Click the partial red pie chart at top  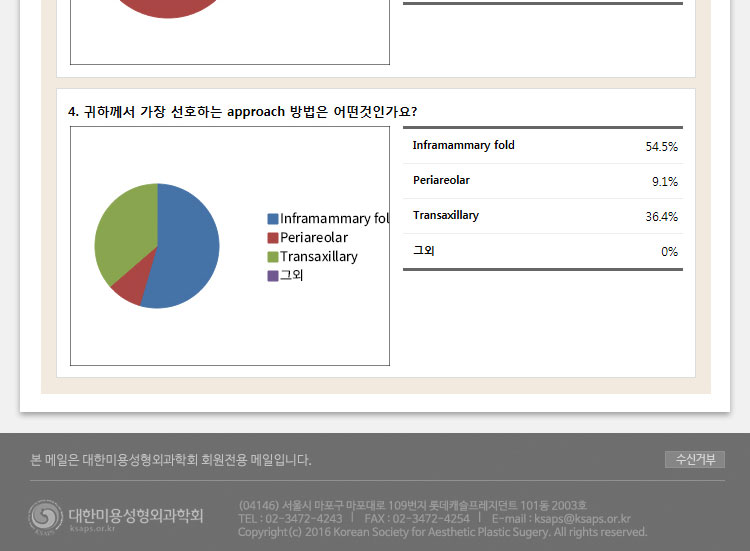pos(160,8)
